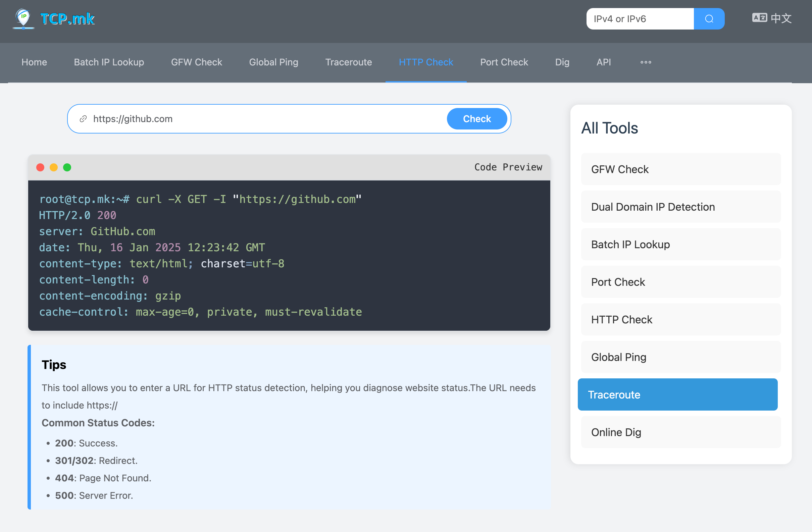Click the date header line
Image resolution: width=812 pixels, height=532 pixels.
[x=152, y=247]
